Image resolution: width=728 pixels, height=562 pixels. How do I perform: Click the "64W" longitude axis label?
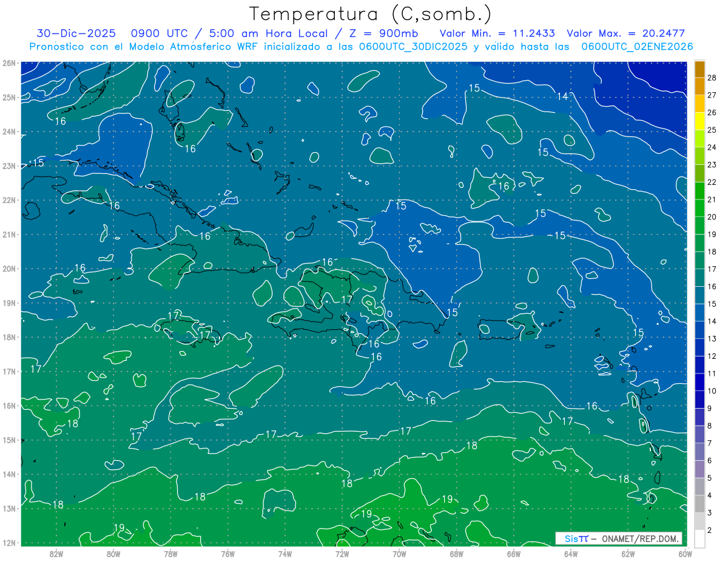coord(571,554)
